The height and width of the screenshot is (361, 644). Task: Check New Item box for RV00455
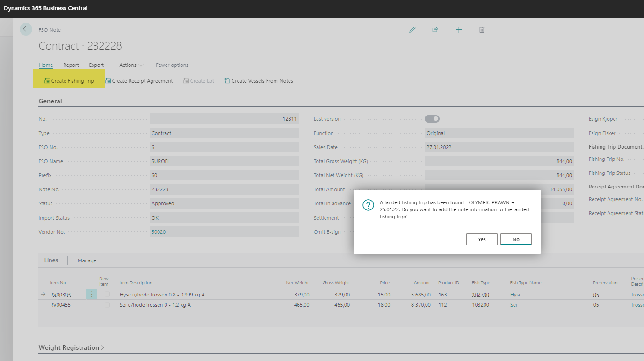click(x=108, y=305)
